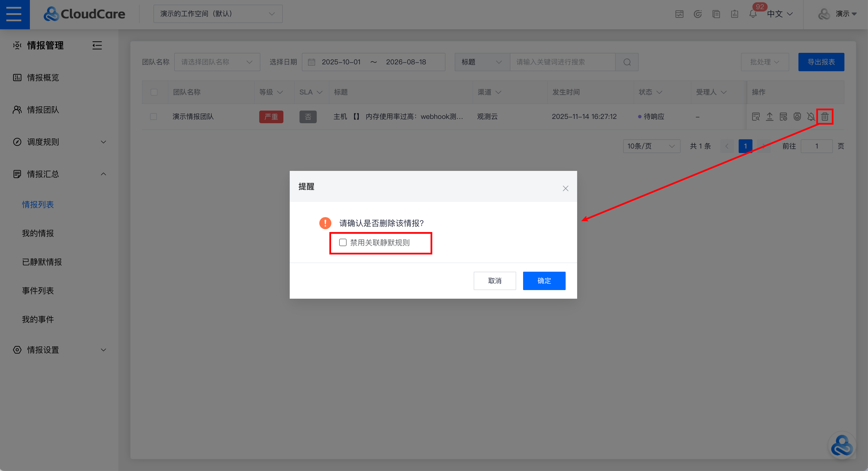Image resolution: width=868 pixels, height=471 pixels.
Task: Open the 演示 user menu dropdown
Action: [x=846, y=14]
